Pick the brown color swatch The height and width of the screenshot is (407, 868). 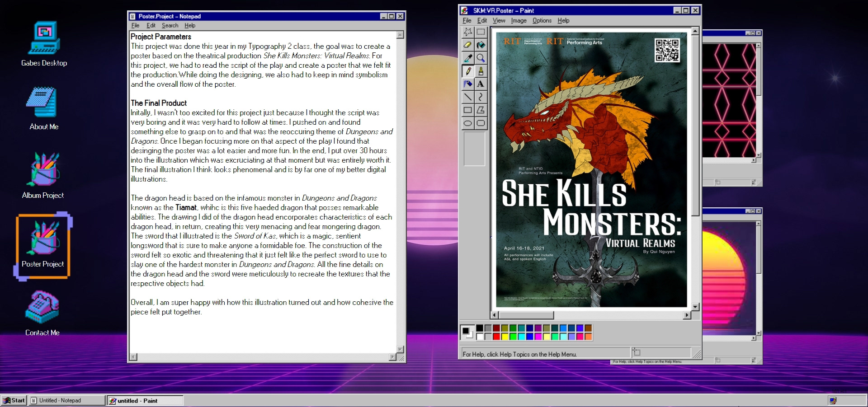tap(588, 328)
